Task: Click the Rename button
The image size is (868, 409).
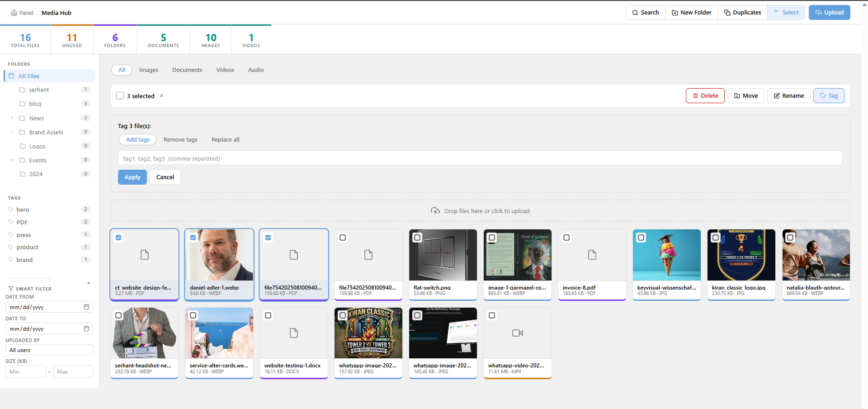Action: click(x=789, y=96)
